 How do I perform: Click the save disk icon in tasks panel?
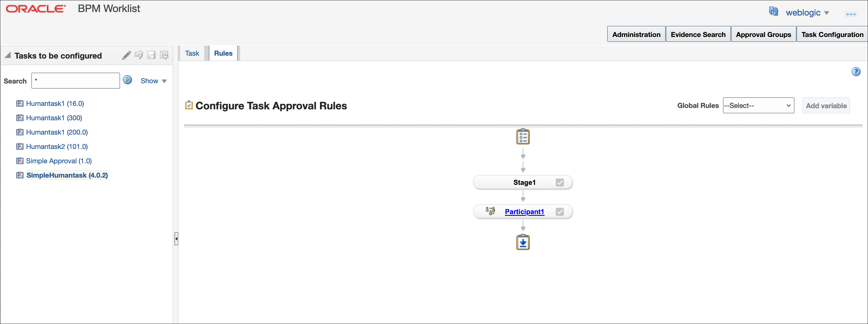click(x=152, y=55)
